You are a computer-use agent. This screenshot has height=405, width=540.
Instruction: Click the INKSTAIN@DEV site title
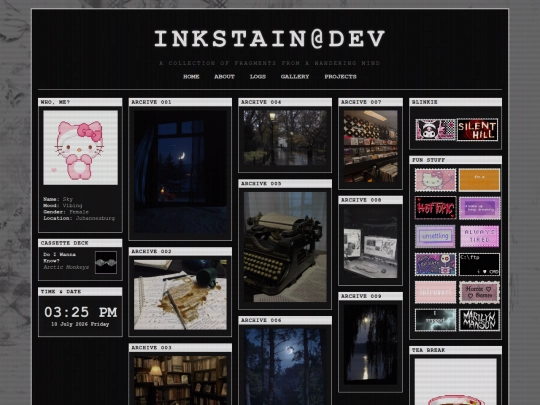pos(270,38)
